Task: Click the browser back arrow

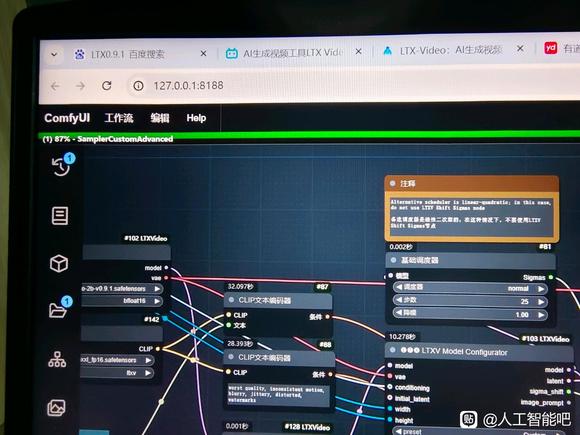Action: pyautogui.click(x=55, y=86)
